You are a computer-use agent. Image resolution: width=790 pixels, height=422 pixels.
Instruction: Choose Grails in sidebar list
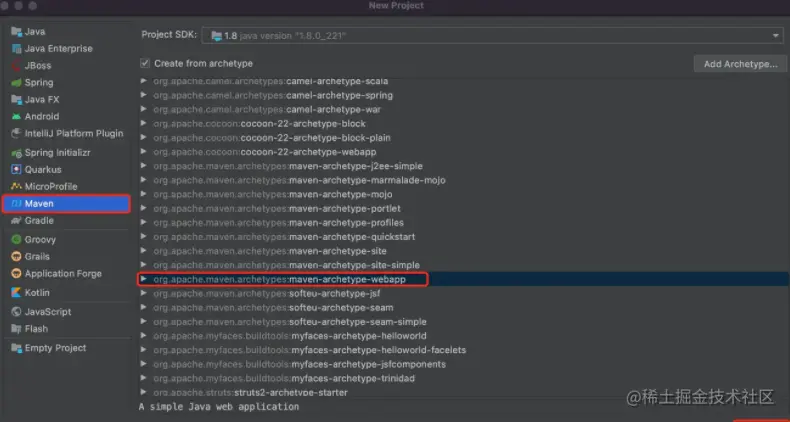pos(66,256)
